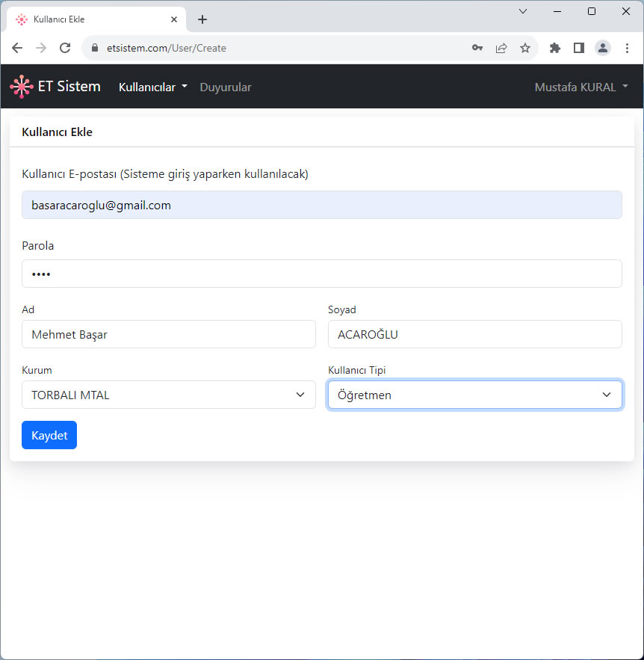Open the Extensions puzzle icon

point(555,48)
